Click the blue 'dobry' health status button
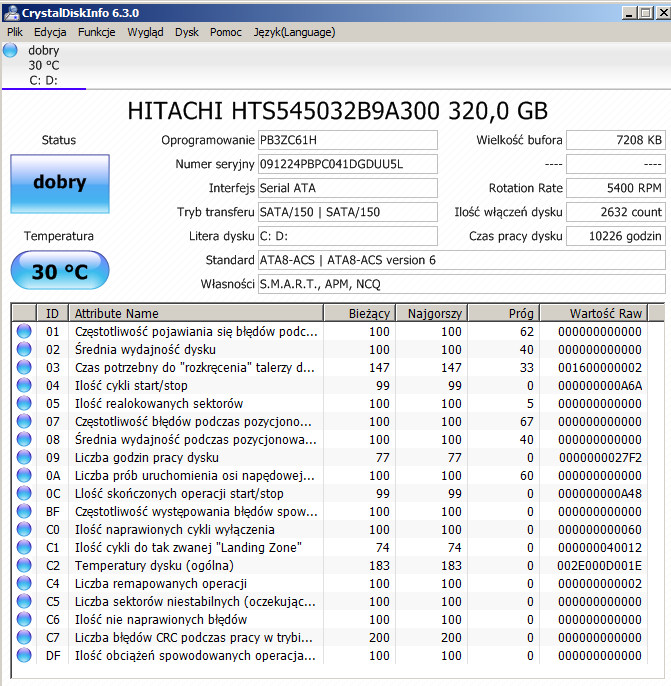 click(60, 184)
